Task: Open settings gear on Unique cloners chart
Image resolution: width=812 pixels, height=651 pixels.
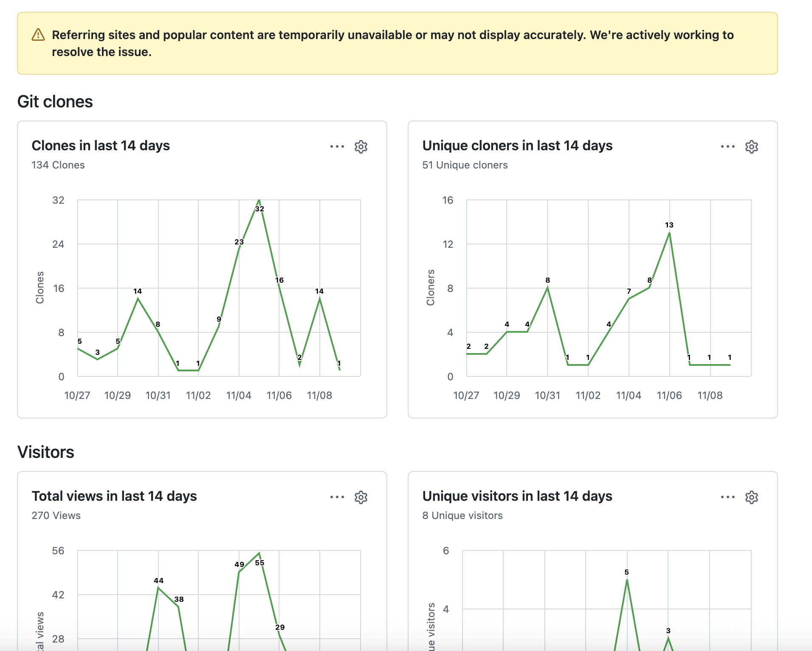Action: [751, 147]
